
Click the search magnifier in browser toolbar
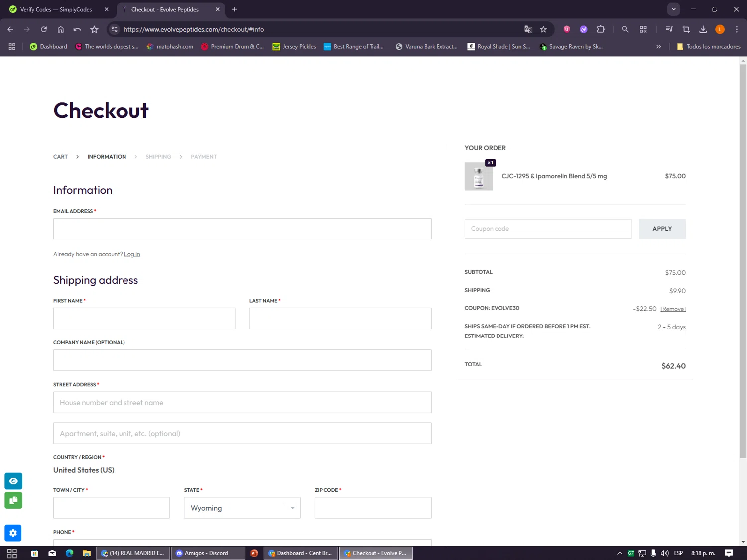point(625,29)
